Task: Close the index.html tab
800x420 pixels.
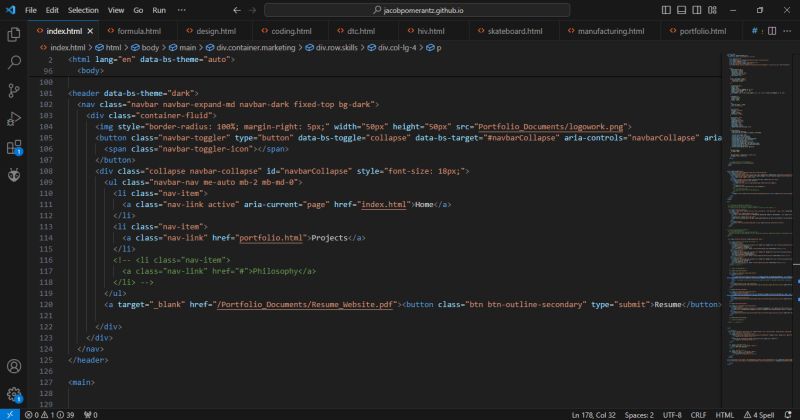Action: (x=90, y=31)
